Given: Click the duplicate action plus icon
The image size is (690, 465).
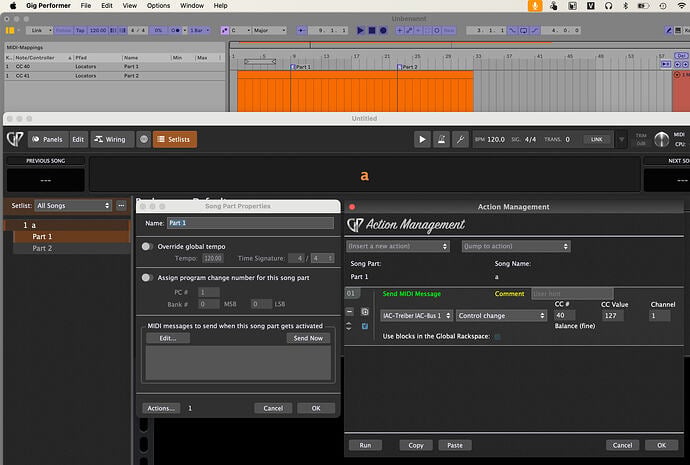Looking at the screenshot, I should [x=365, y=311].
